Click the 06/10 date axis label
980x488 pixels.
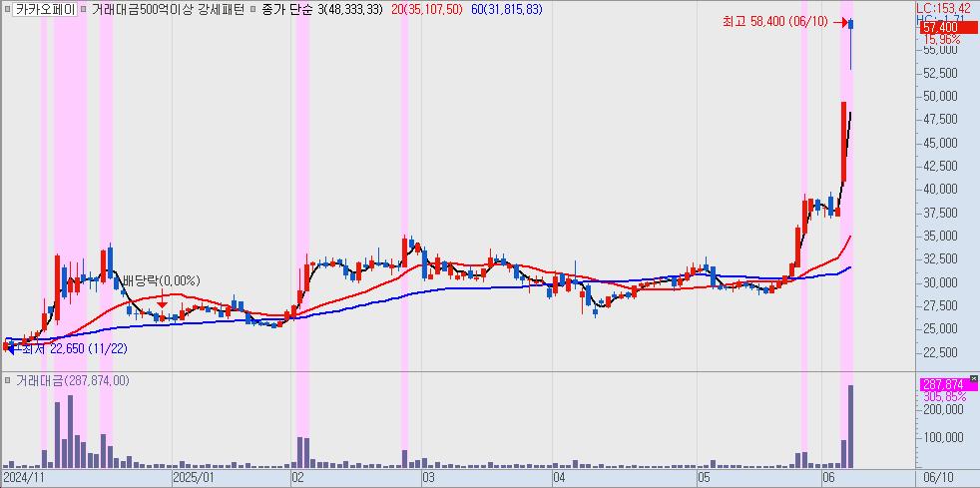[937, 478]
